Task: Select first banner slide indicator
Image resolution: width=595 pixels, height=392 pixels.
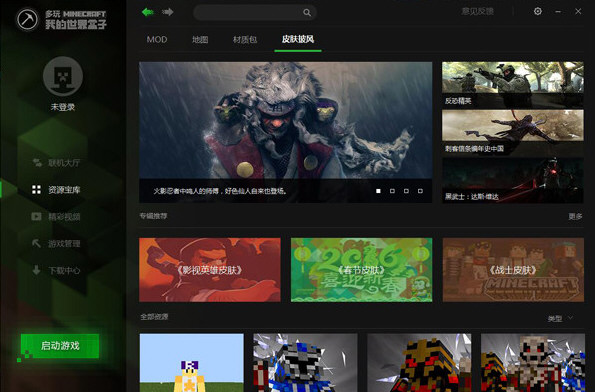Action: (378, 191)
